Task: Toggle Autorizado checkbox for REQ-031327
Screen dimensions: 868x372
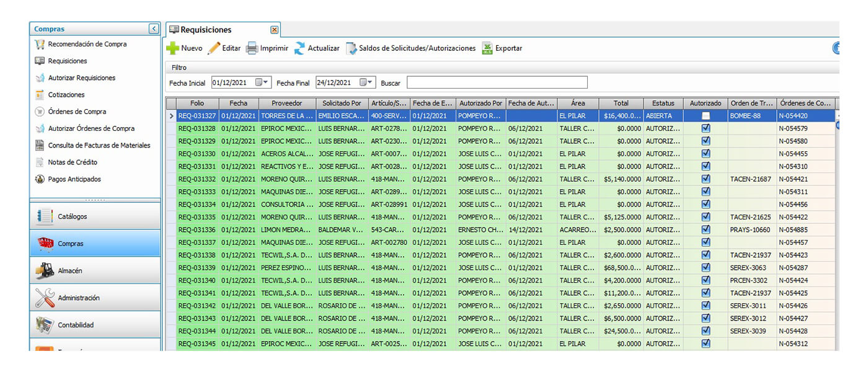Action: tap(706, 116)
